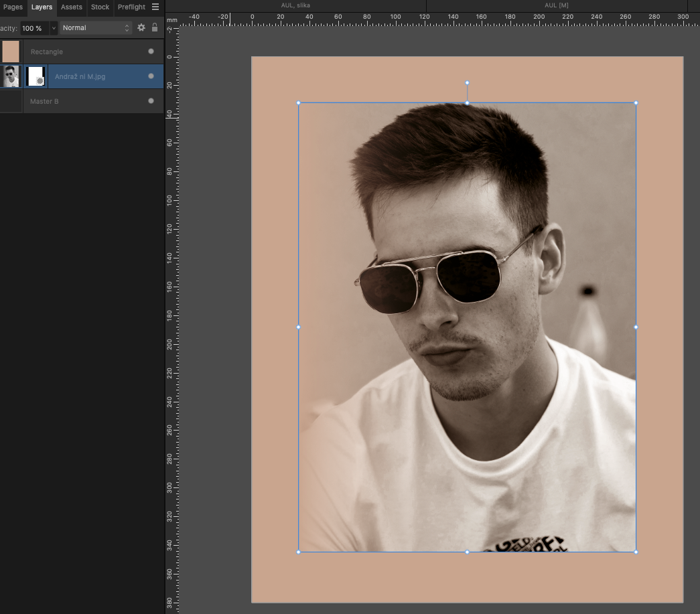Switch to the Pages tab
Screen dimensions: 700x614
[x=13, y=7]
